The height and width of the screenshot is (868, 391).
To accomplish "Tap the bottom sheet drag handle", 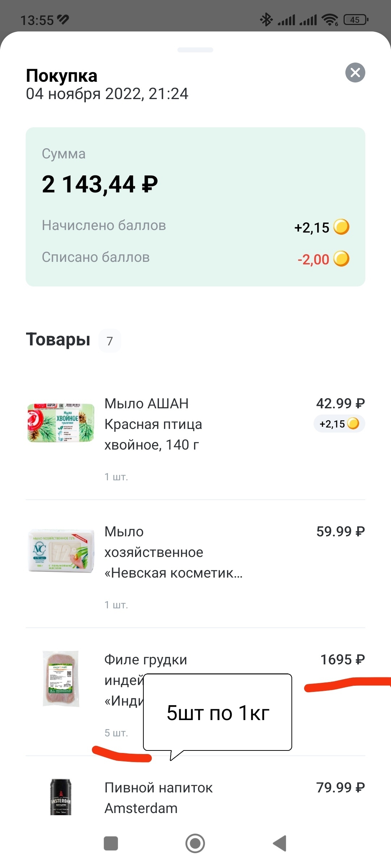I will pyautogui.click(x=195, y=50).
